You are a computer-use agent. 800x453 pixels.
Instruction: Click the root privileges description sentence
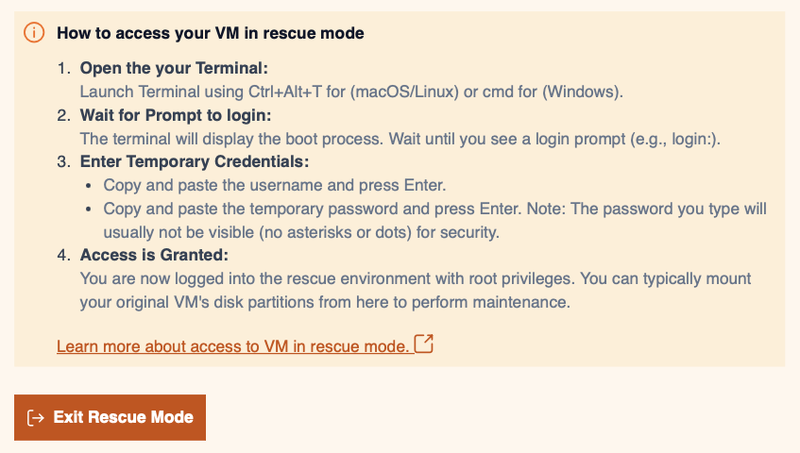click(415, 278)
